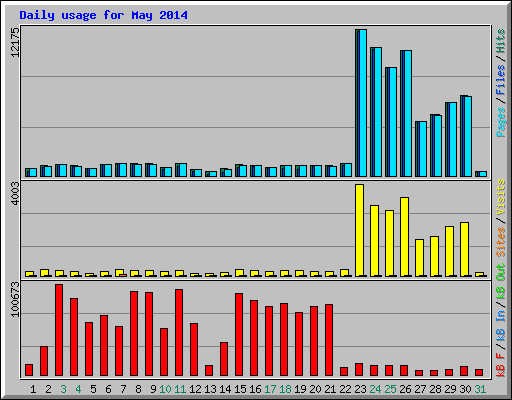This screenshot has height=400, width=512.
Task: Click the 12175 y-axis value
Action: [x=15, y=42]
